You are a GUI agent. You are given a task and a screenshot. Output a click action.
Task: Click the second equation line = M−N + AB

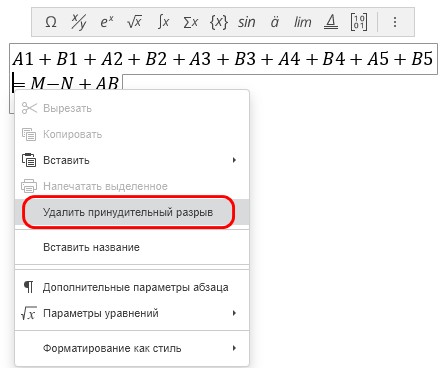coord(65,83)
